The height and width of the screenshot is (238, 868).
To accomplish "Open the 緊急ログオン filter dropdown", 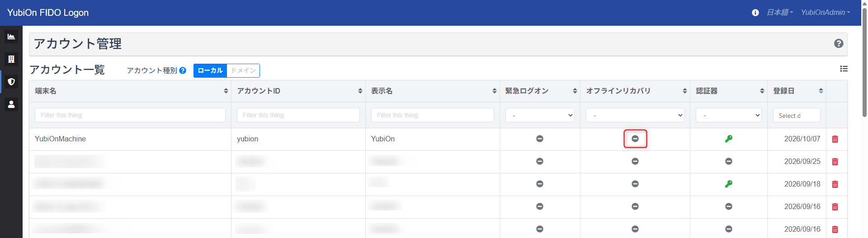I will coord(540,115).
